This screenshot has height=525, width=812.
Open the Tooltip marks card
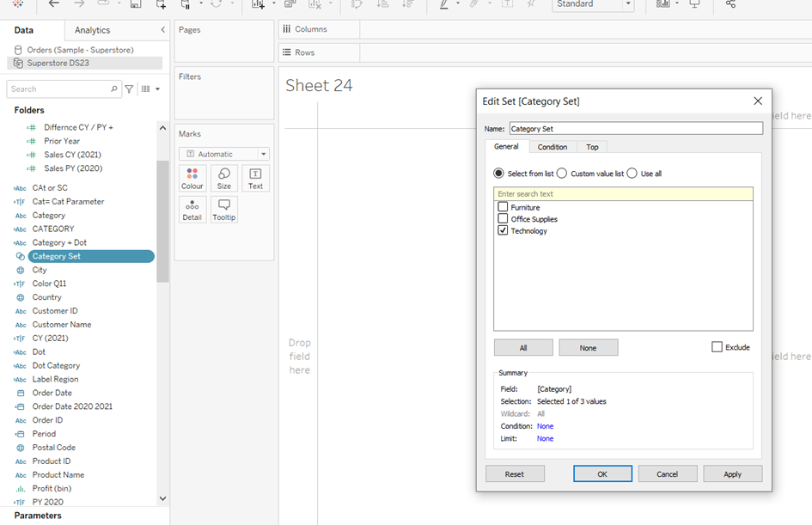pyautogui.click(x=224, y=210)
